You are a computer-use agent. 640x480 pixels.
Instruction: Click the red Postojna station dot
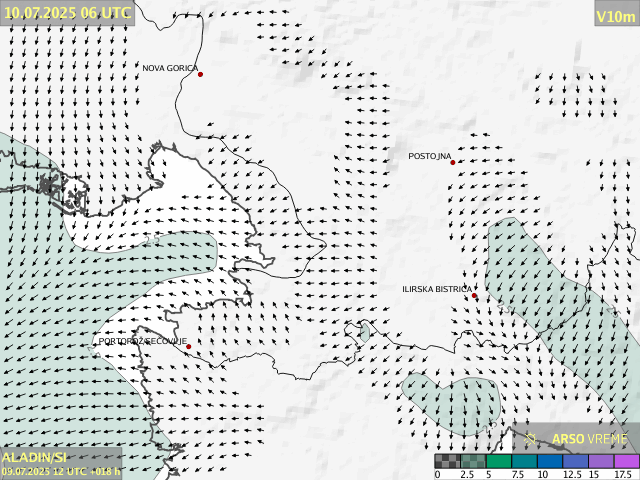point(453,162)
